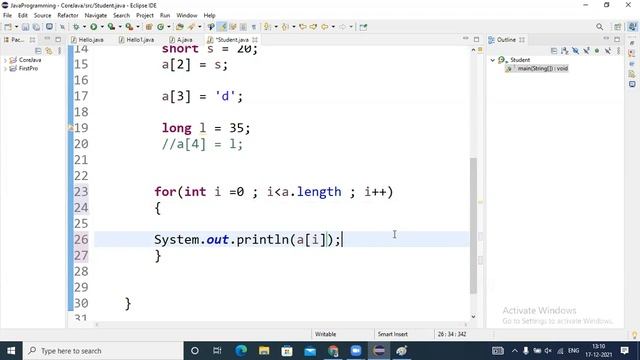Viewport: 640px width, 360px height.
Task: Click line 19 warning marker in gutter
Action: click(x=70, y=128)
